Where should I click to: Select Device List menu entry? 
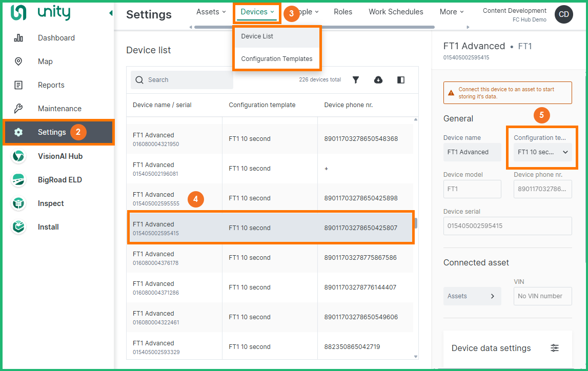(x=257, y=36)
